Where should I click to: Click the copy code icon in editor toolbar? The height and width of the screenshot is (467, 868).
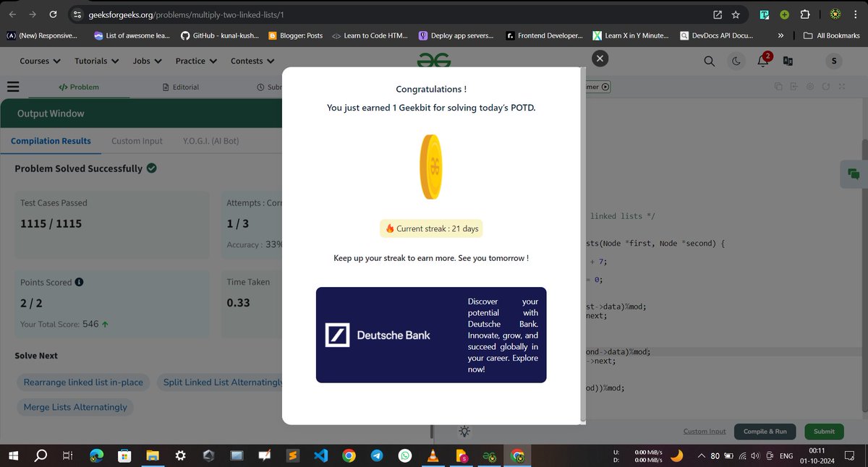tap(778, 87)
